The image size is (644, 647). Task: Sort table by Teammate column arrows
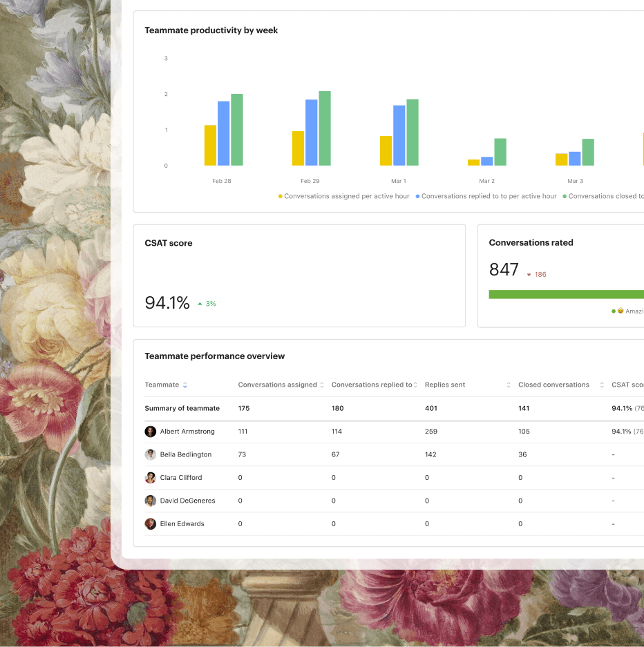tap(185, 385)
